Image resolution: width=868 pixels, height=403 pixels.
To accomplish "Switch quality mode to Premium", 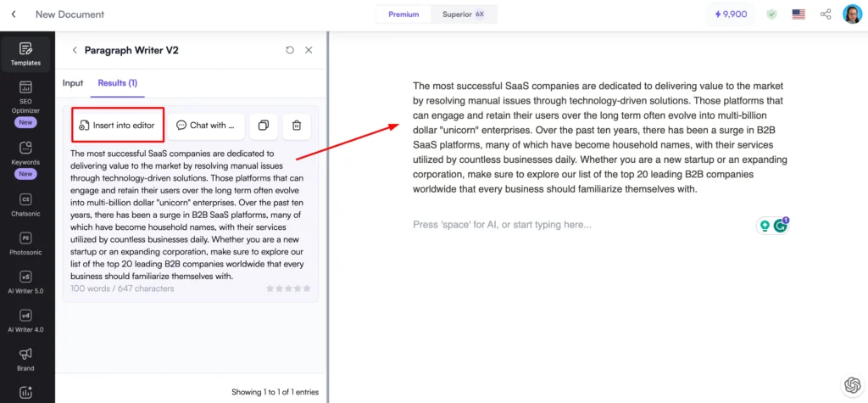I will click(x=403, y=14).
